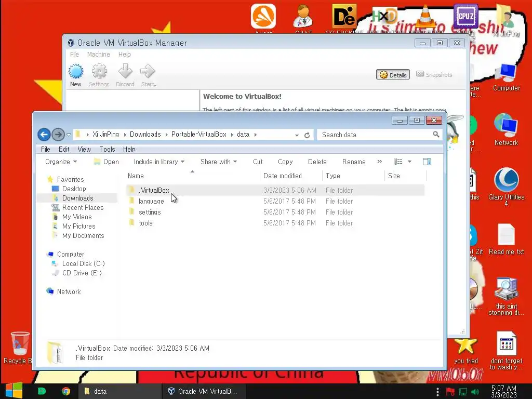
Task: Select CD Drive (E:) in navigation pane
Action: (x=82, y=273)
